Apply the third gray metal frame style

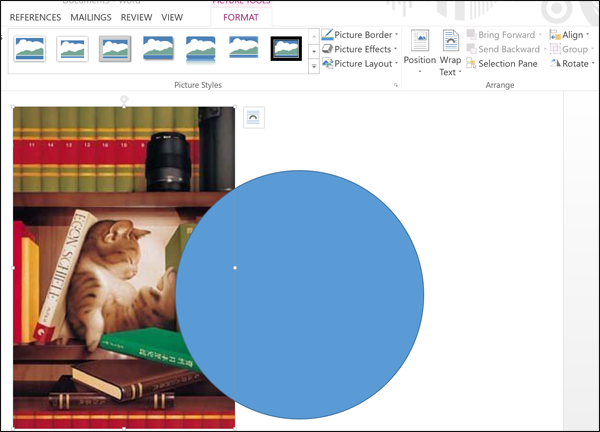[x=115, y=49]
